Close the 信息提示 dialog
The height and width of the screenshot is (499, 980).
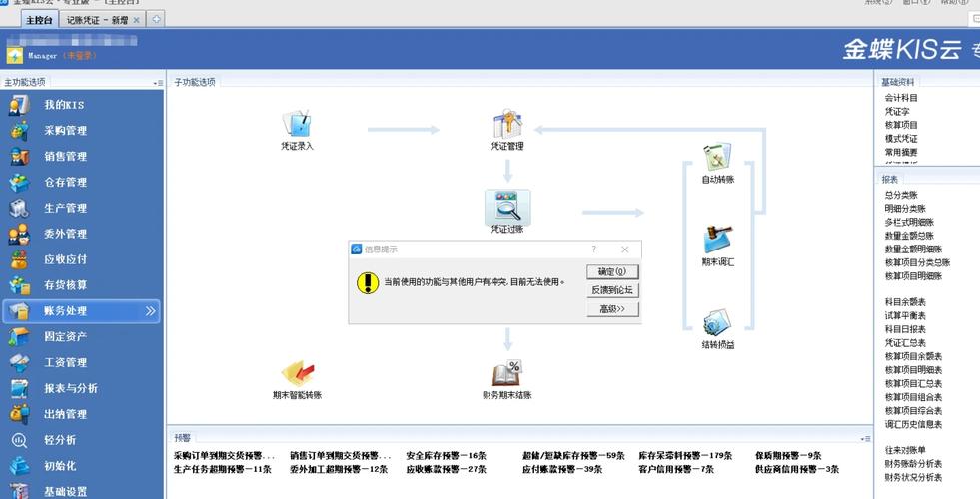[x=625, y=249]
